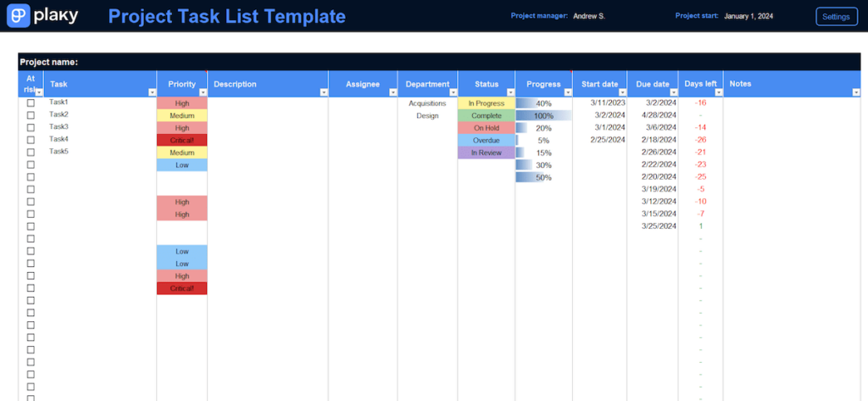Select the In Progress status cell
The width and height of the screenshot is (868, 401).
pos(487,103)
